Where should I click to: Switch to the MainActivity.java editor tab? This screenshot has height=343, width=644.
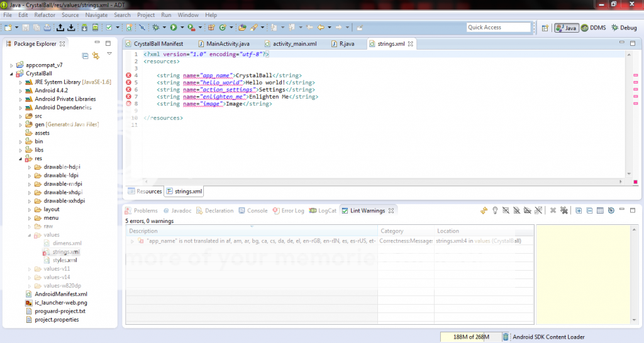(227, 44)
